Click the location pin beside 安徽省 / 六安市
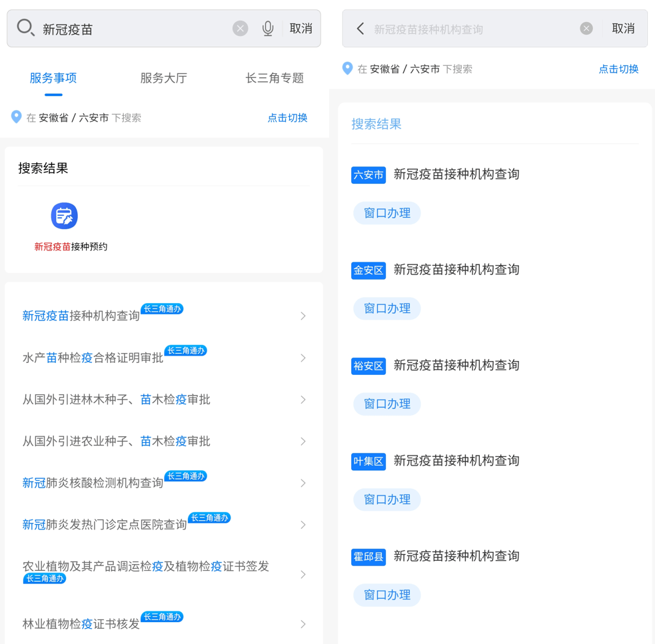 tap(14, 117)
